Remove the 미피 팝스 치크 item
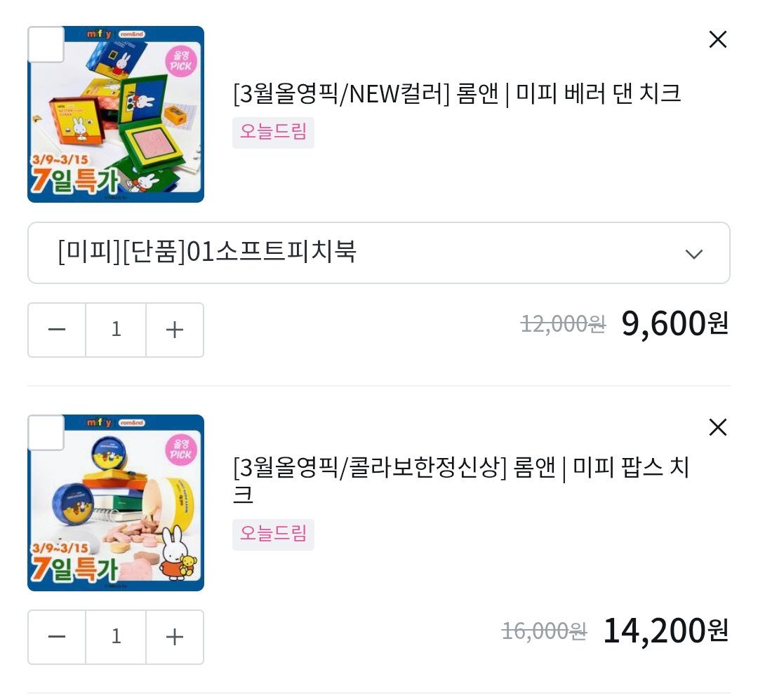The image size is (758, 700). pos(717,427)
